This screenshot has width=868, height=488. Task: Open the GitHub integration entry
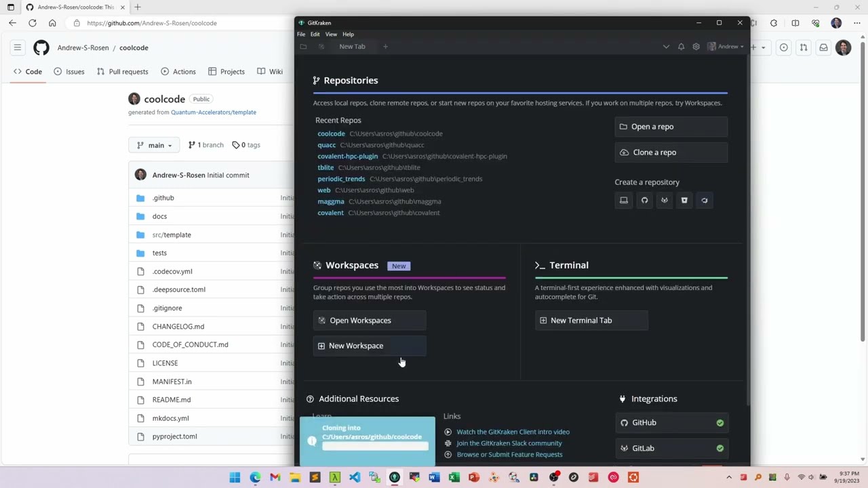[672, 423]
